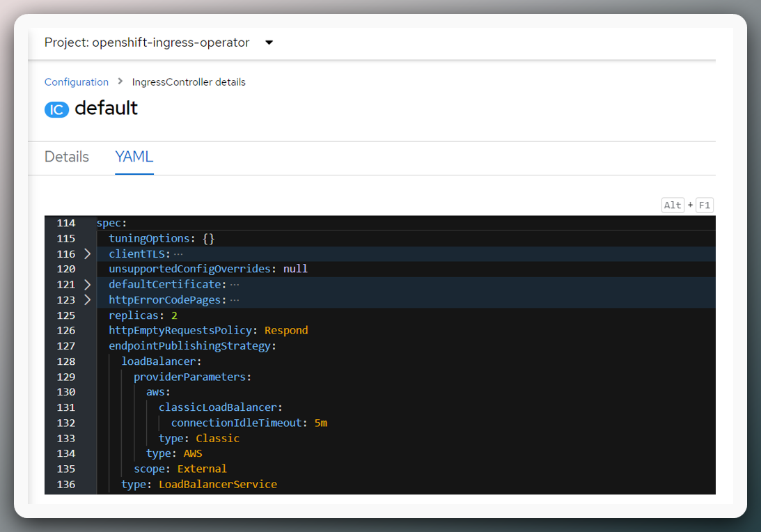Expand the collapsed clientTLS section
761x532 pixels.
(x=87, y=254)
